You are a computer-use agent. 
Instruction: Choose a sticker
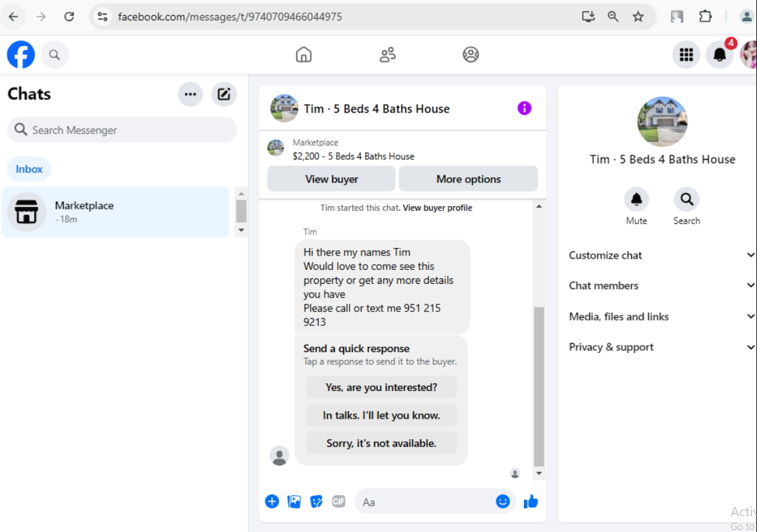316,502
